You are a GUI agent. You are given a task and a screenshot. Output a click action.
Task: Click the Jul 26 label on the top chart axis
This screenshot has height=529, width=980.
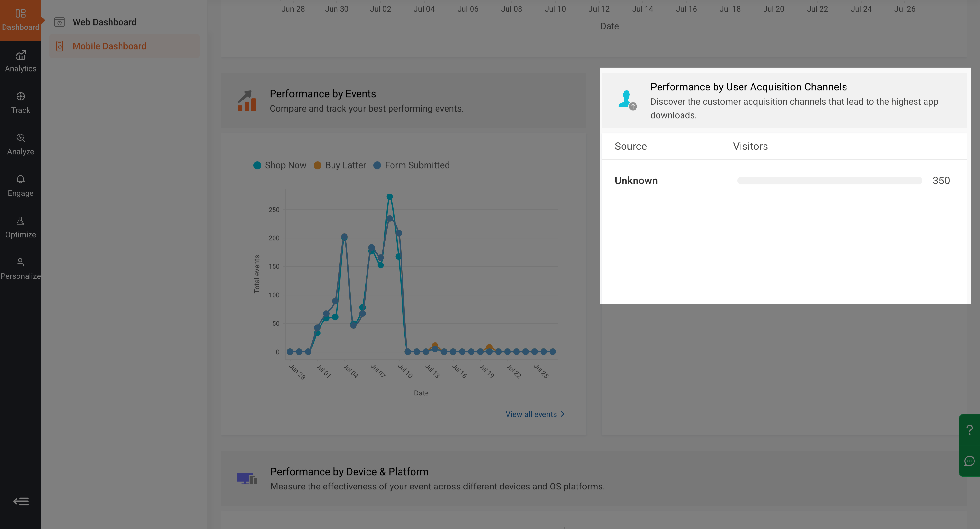coord(904,9)
